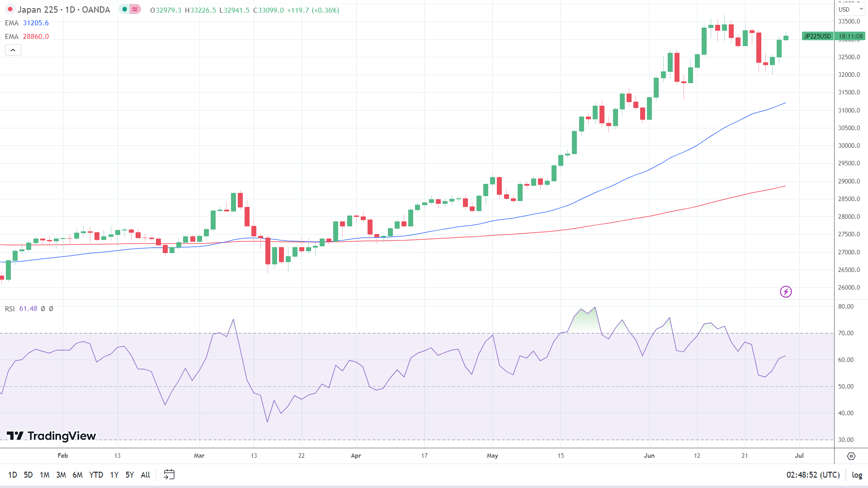
Task: Click the Japan 225 · 1D · OANDA title
Action: (x=64, y=9)
